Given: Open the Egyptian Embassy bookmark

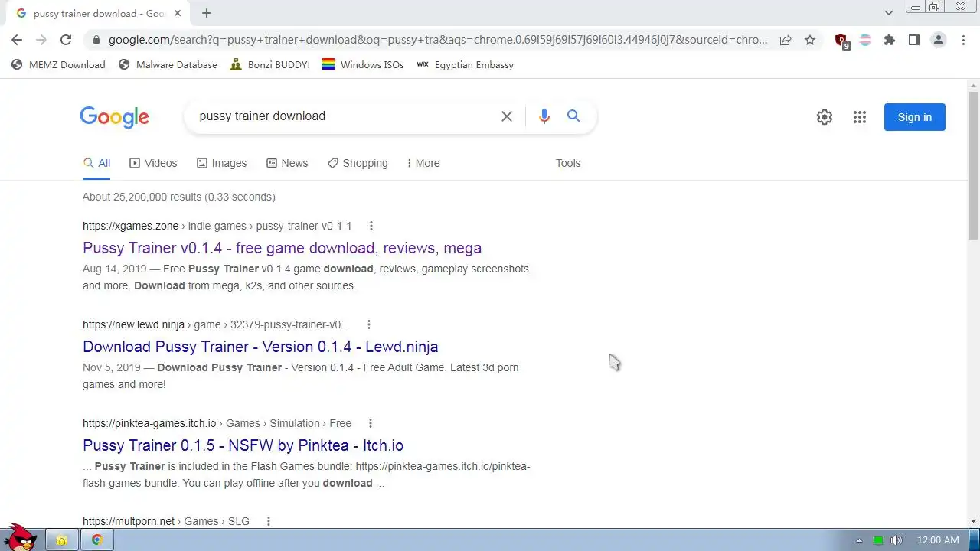Looking at the screenshot, I should point(465,65).
